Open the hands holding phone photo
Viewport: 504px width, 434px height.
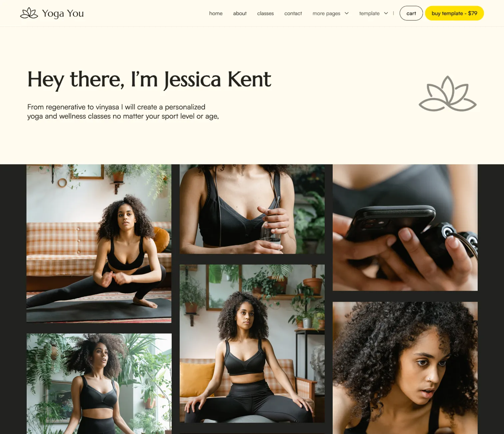click(405, 227)
